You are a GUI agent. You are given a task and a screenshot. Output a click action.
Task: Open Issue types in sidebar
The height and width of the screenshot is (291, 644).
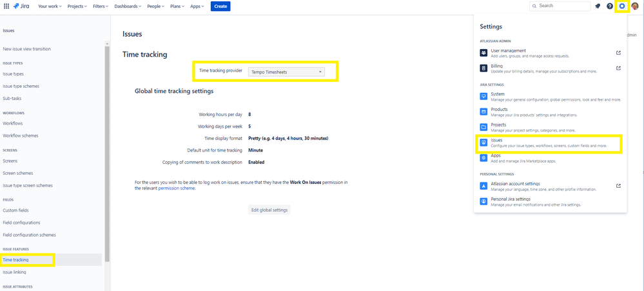pyautogui.click(x=13, y=74)
